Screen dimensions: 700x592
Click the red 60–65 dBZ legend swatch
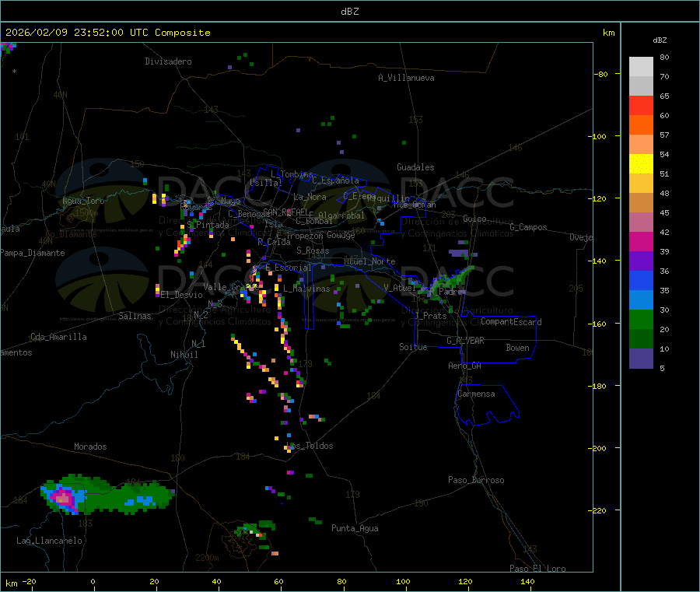[641, 105]
